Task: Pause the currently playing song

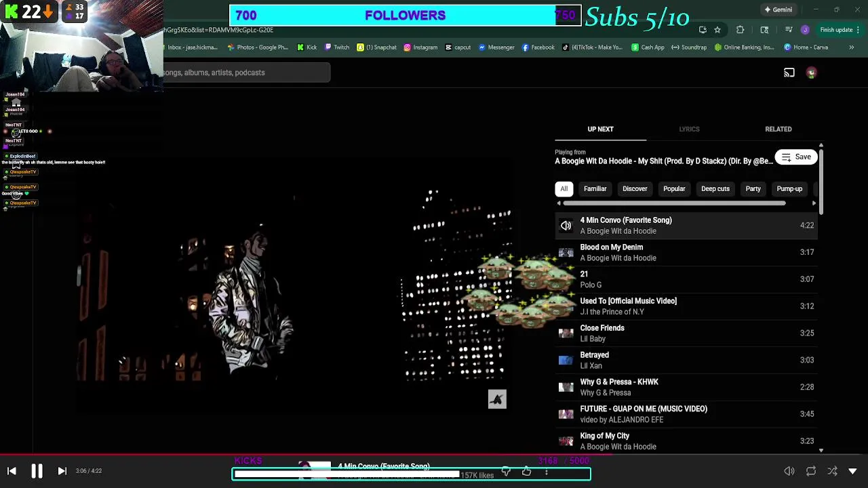Action: [37, 471]
